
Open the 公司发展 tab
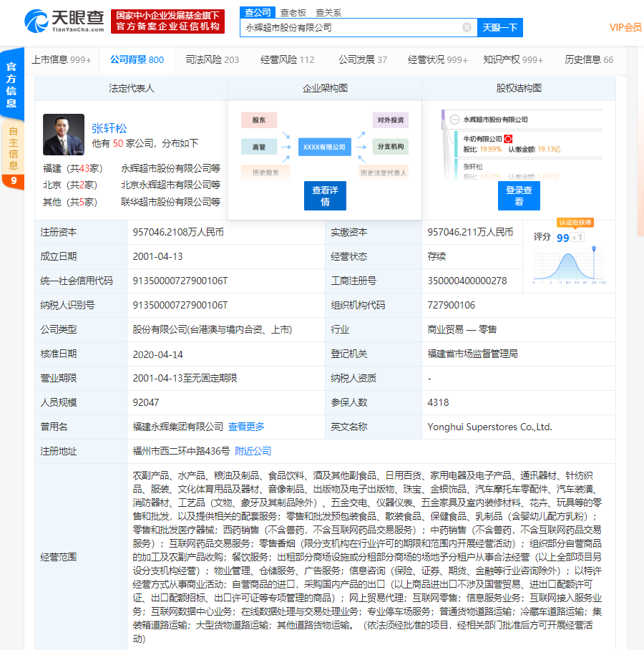coord(363,59)
